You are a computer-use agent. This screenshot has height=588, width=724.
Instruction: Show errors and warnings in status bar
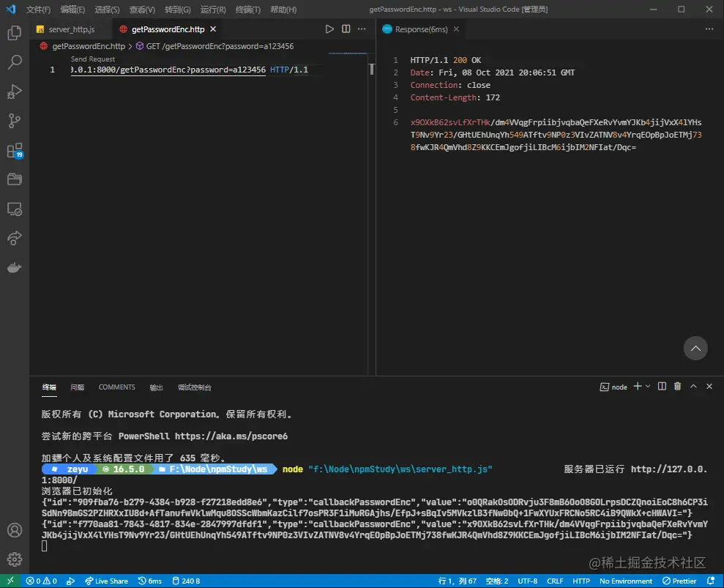[42, 581]
